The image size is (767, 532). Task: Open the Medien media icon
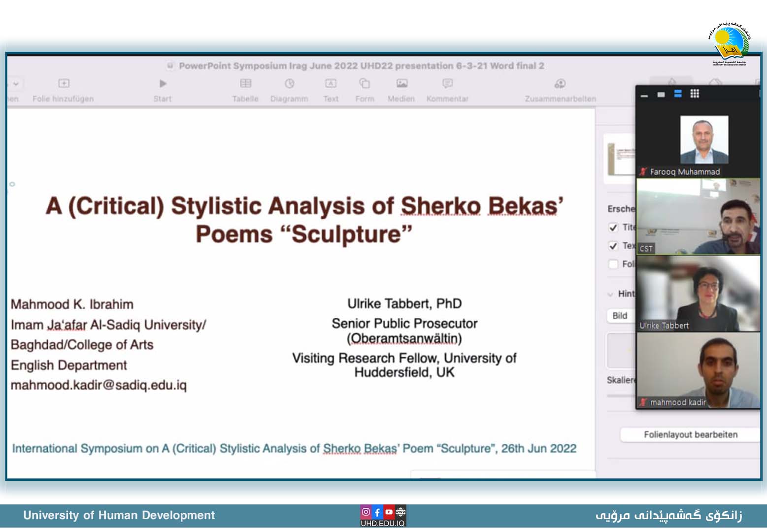401,83
